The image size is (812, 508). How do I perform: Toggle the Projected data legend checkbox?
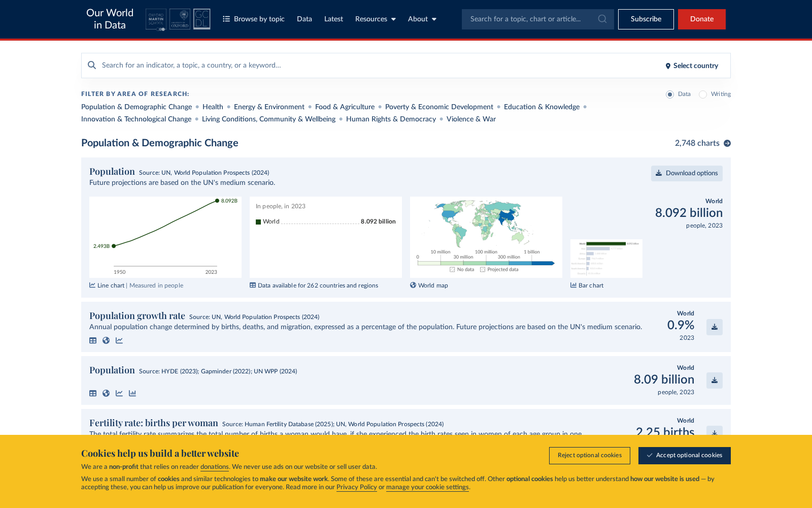coord(483,270)
